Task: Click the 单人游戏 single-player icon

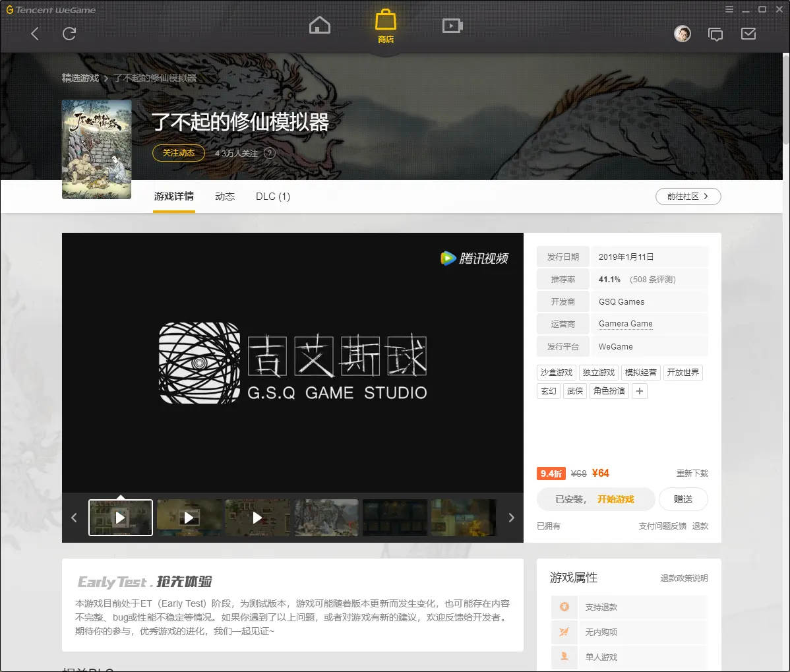Action: pyautogui.click(x=564, y=656)
